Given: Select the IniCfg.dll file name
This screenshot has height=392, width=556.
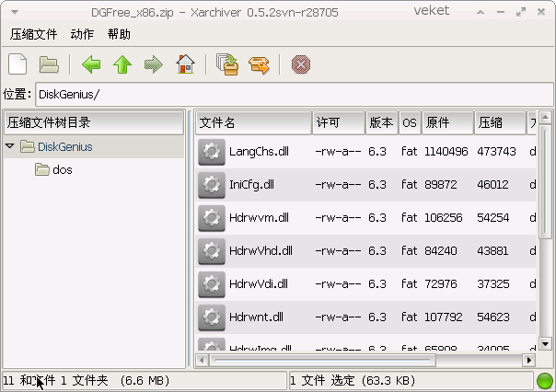Looking at the screenshot, I should [x=251, y=185].
